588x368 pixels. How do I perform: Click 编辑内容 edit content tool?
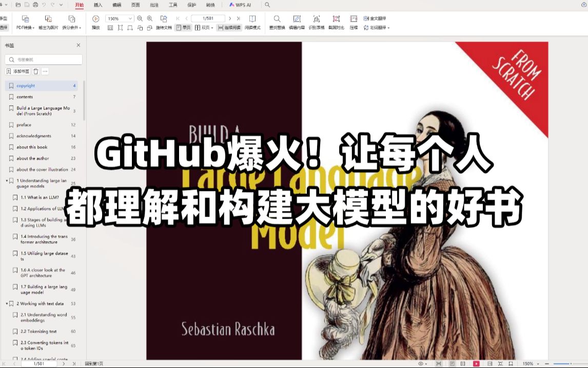point(297,23)
